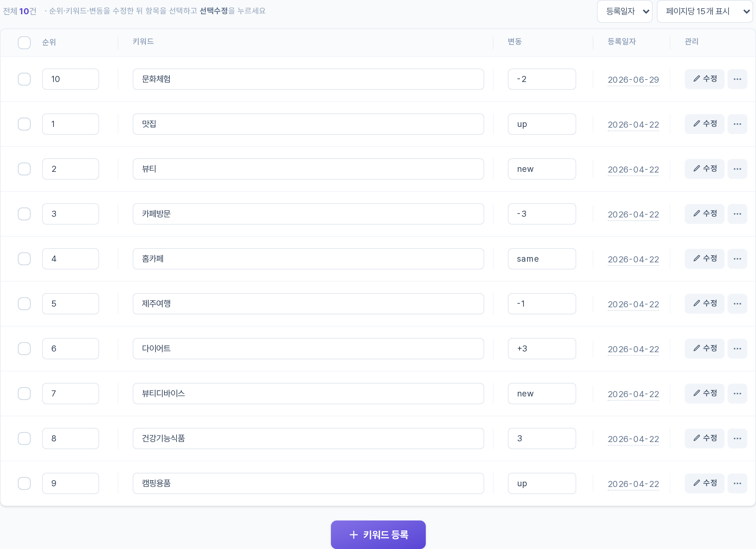The image size is (756, 549).
Task: Edit the 다이어트 keyword row
Action: (704, 349)
